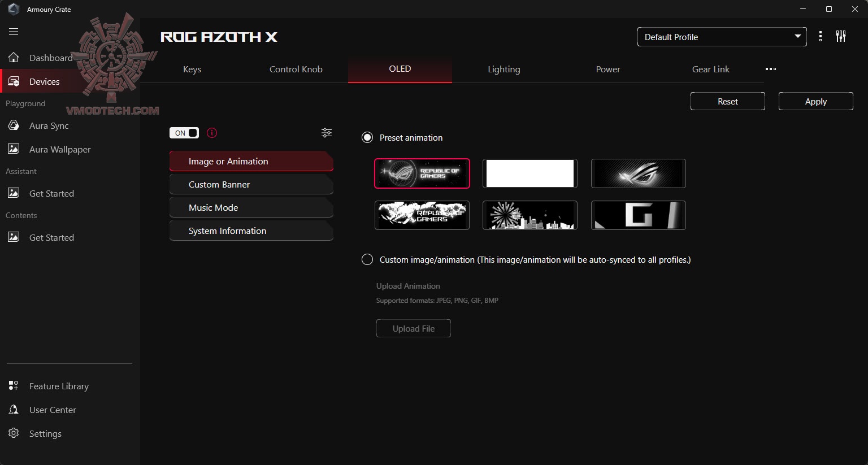Switch to the Gear Link tab

tap(711, 69)
